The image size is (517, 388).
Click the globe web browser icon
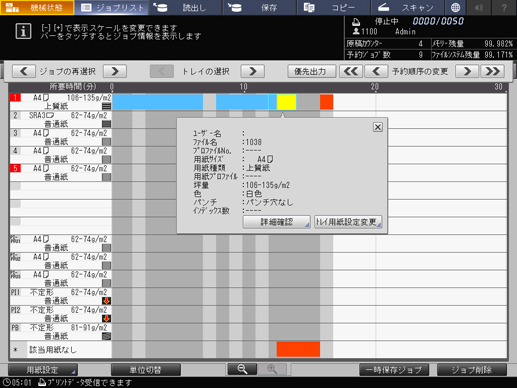coord(455,7)
